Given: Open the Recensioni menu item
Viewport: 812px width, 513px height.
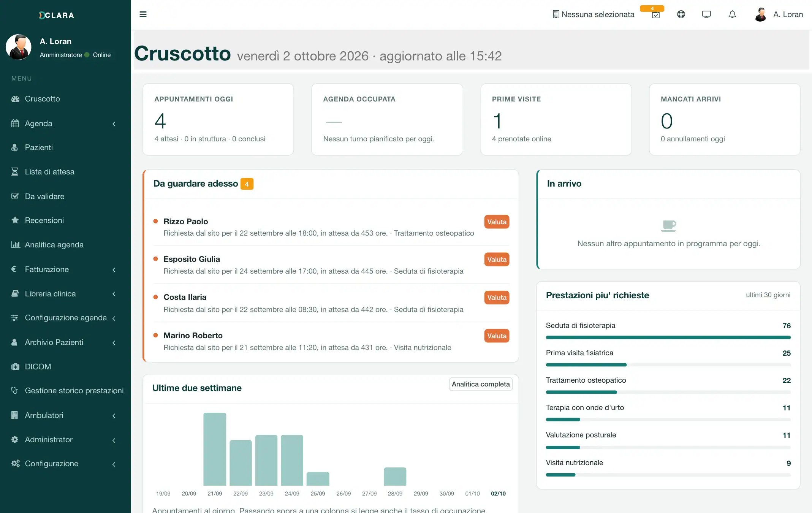Looking at the screenshot, I should coord(65,220).
